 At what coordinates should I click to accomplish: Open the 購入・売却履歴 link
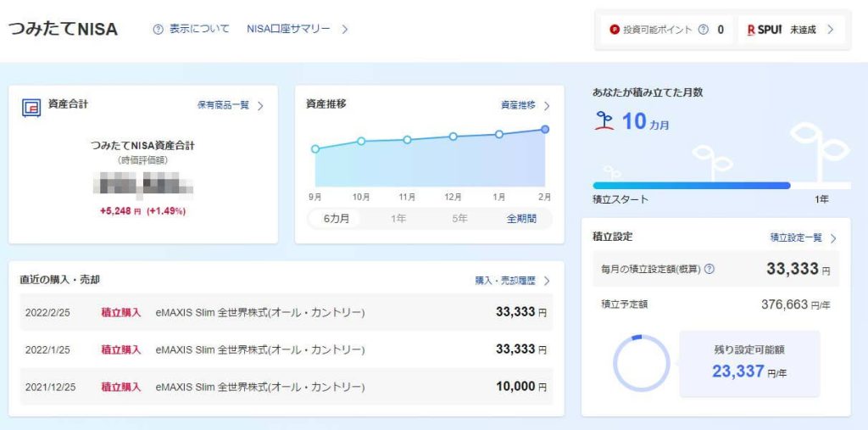pos(505,281)
